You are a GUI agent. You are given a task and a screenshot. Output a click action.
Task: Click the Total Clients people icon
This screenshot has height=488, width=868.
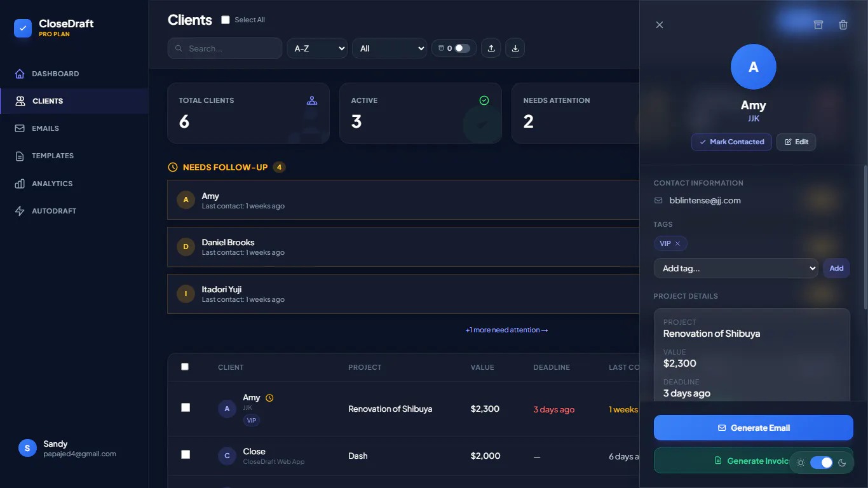coord(312,100)
